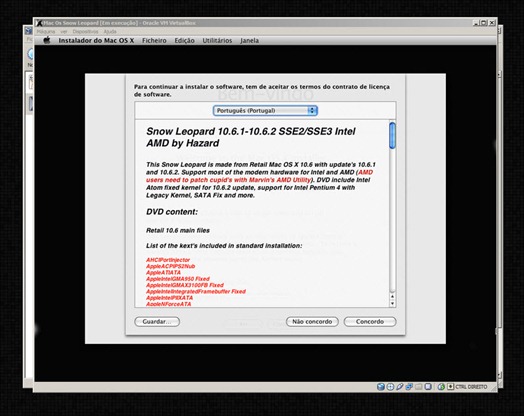Click VirtualBox display status icon
Image resolution: width=524 pixels, height=416 pixels.
click(x=428, y=387)
